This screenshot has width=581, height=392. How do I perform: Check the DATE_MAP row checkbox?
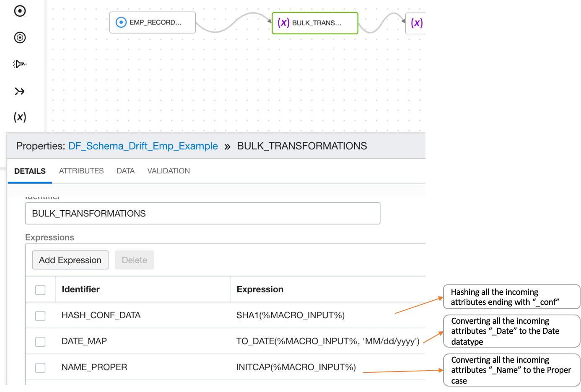pyautogui.click(x=40, y=342)
